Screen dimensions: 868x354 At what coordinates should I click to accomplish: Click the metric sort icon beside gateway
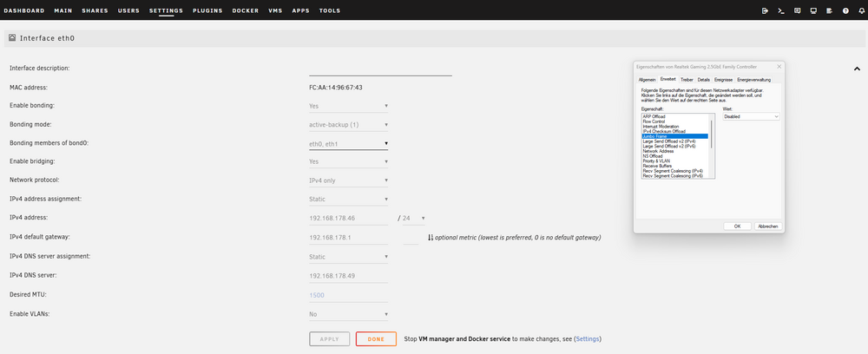431,237
